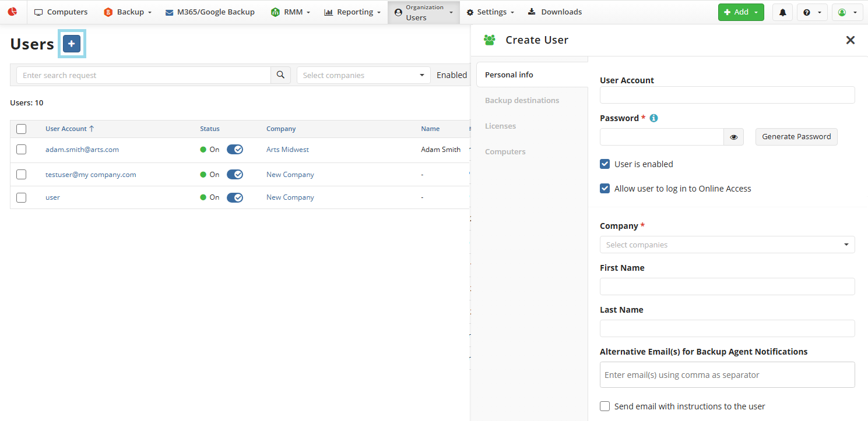
Task: Switch to the Backup destinations tab
Action: point(522,101)
